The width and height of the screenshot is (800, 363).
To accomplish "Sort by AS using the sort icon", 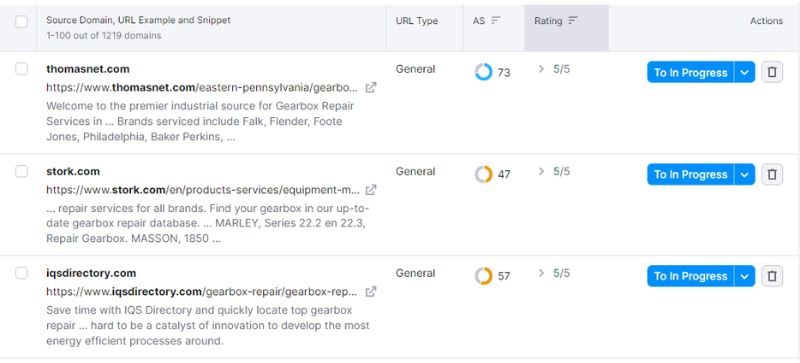I will pos(495,20).
